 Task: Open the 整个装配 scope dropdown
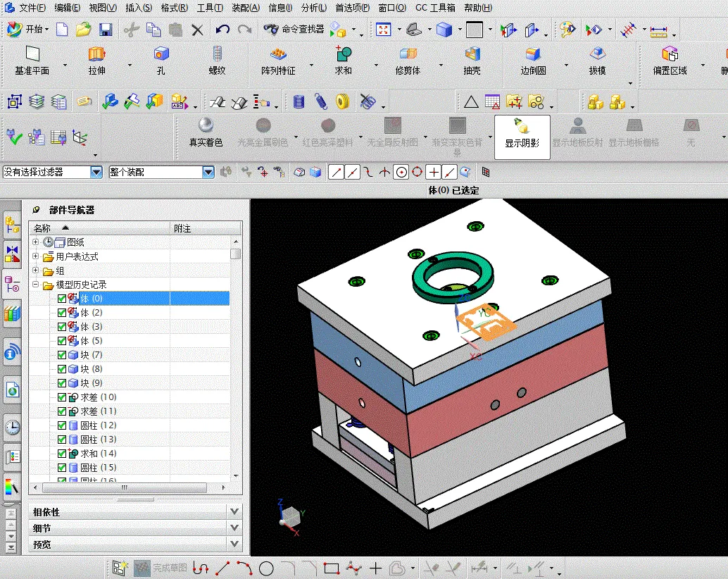208,173
